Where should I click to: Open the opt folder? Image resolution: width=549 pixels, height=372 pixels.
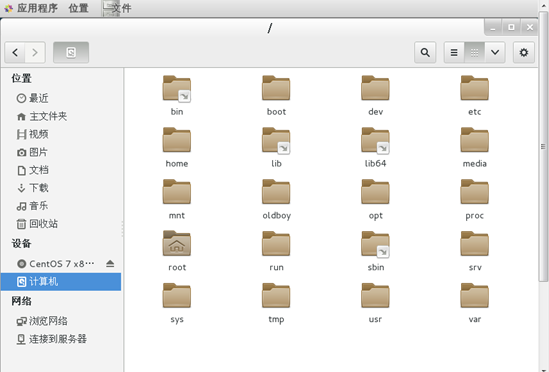pyautogui.click(x=375, y=192)
